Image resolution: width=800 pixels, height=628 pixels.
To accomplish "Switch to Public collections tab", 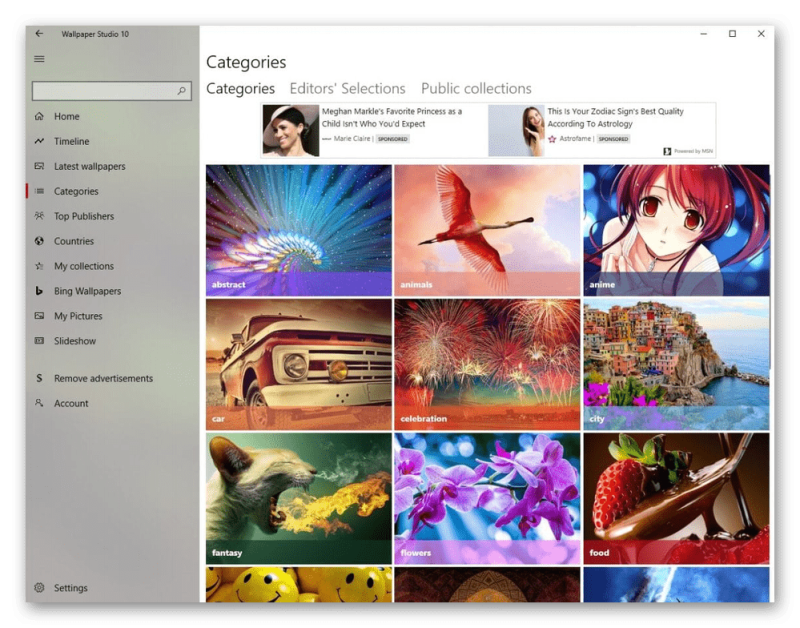I will click(476, 89).
